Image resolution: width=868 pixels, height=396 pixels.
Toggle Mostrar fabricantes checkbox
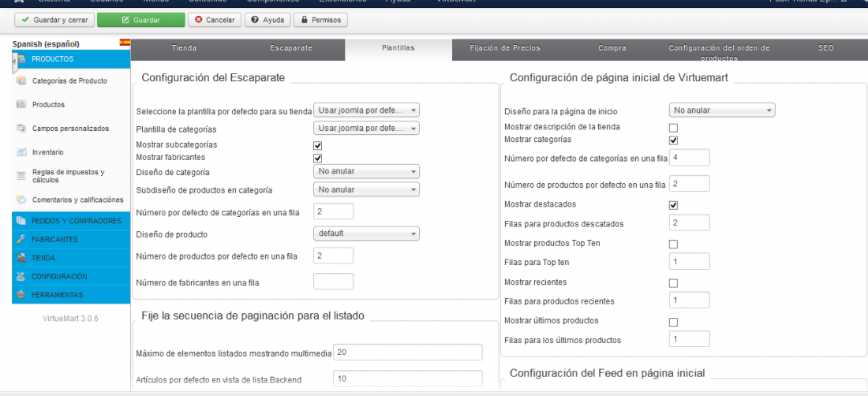tap(318, 159)
